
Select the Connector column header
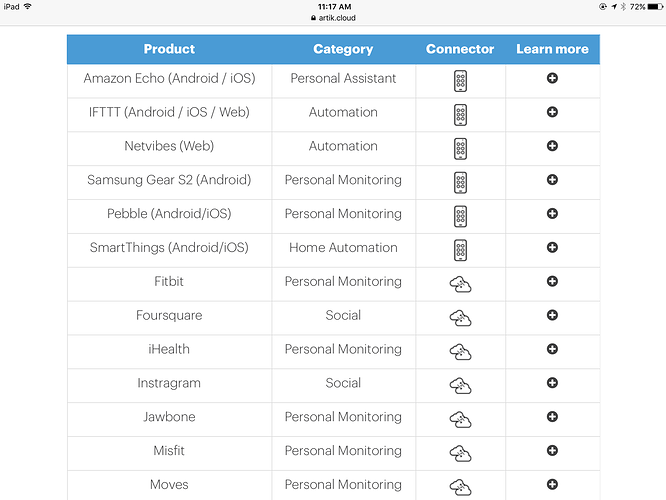[x=460, y=49]
